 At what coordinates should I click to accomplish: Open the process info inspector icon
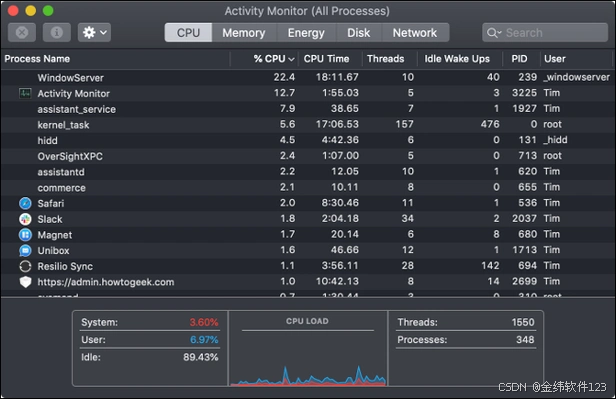(x=57, y=32)
